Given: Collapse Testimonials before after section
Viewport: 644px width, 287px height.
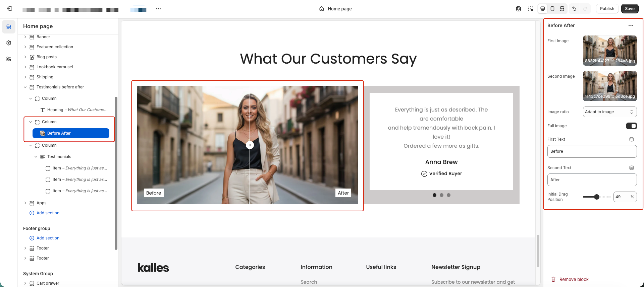Looking at the screenshot, I should 25,87.
